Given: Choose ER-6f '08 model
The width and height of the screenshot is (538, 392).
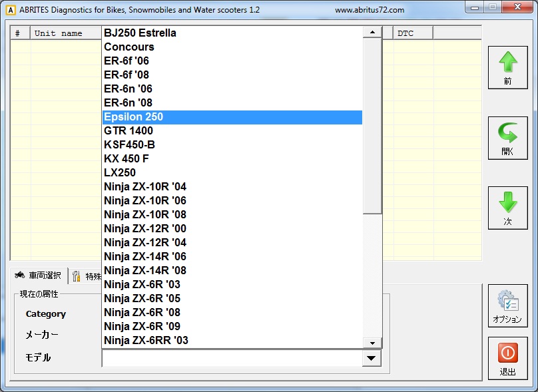Looking at the screenshot, I should [232, 75].
